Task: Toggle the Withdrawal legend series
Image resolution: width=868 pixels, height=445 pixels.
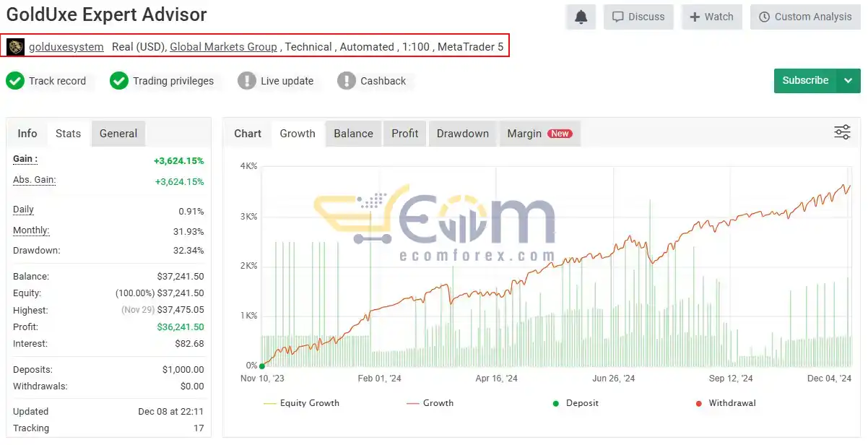Action: (x=725, y=403)
